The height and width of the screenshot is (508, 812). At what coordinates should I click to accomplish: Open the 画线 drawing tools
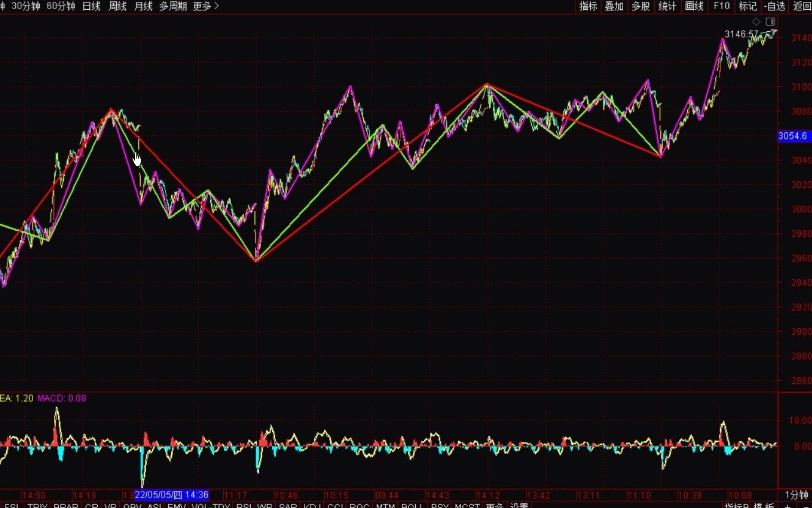[694, 6]
